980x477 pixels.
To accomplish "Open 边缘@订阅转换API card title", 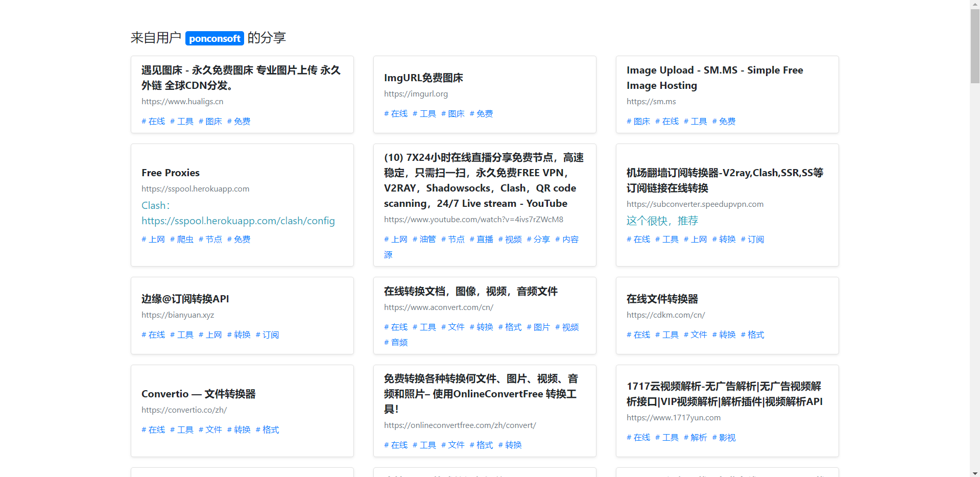I will point(185,299).
